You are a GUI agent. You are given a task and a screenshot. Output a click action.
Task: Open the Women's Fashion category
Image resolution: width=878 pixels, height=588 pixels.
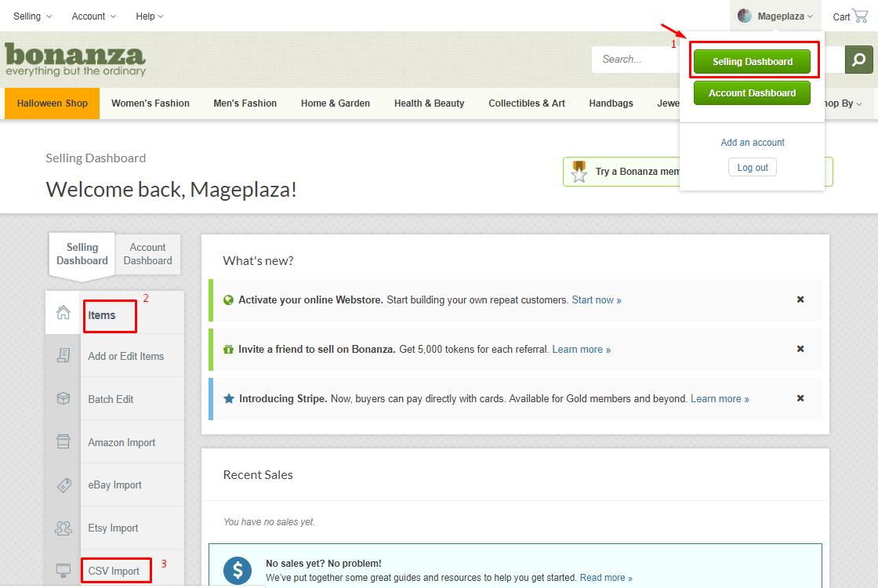tap(150, 103)
